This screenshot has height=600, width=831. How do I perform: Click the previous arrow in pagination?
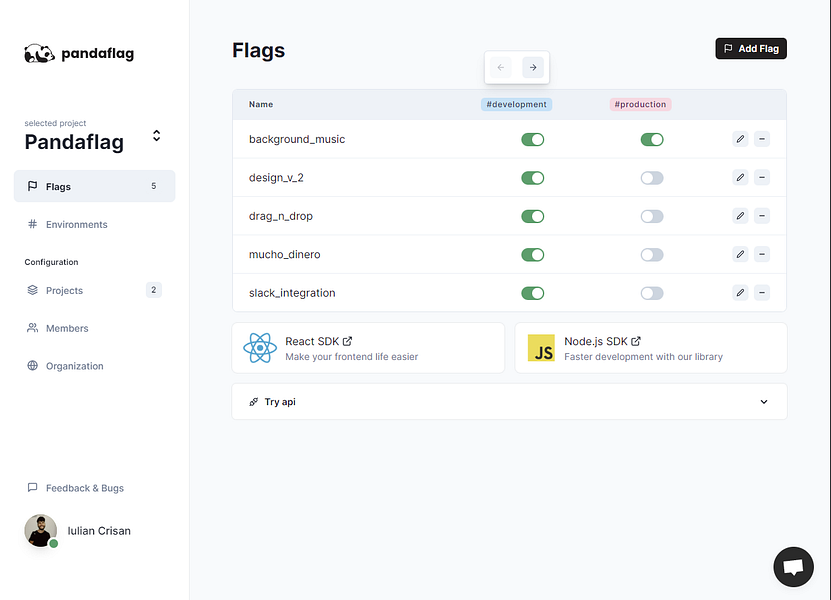pyautogui.click(x=502, y=67)
